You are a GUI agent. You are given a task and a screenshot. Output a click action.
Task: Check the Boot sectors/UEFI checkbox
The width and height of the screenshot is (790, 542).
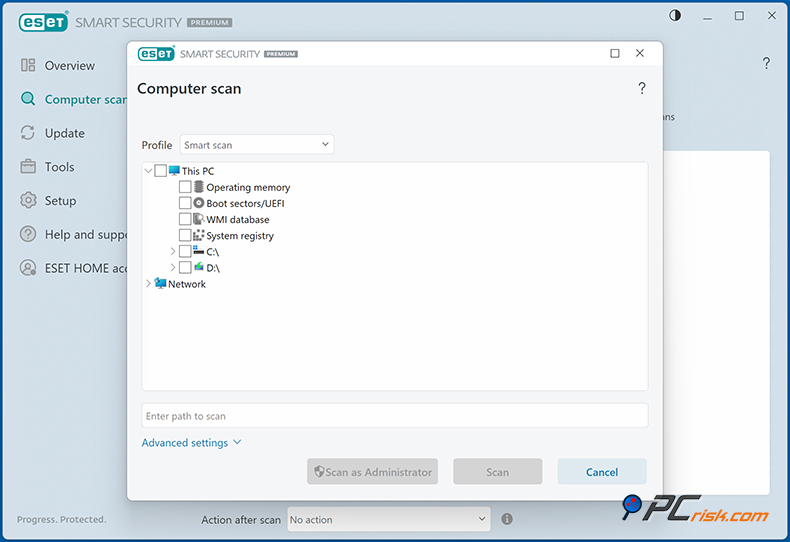(185, 203)
